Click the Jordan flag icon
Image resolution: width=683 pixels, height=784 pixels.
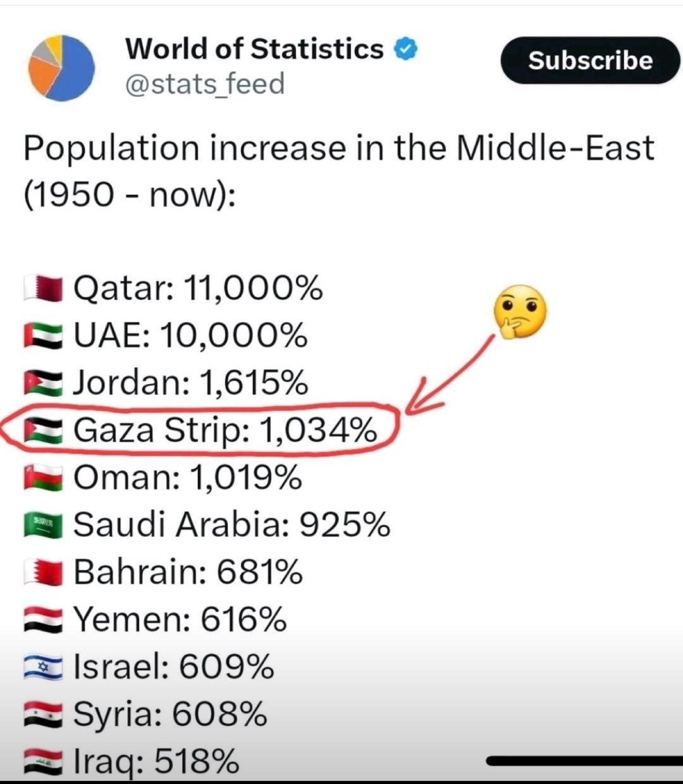[x=43, y=383]
